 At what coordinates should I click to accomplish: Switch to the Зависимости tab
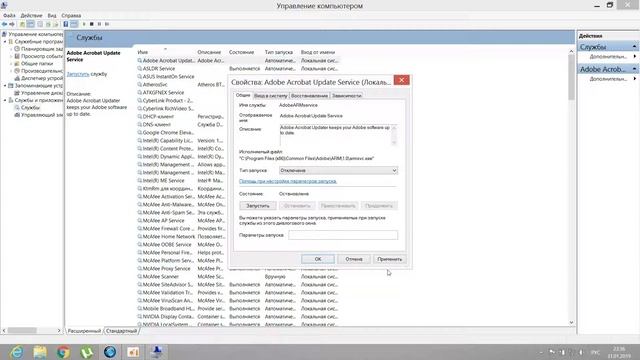pos(347,96)
